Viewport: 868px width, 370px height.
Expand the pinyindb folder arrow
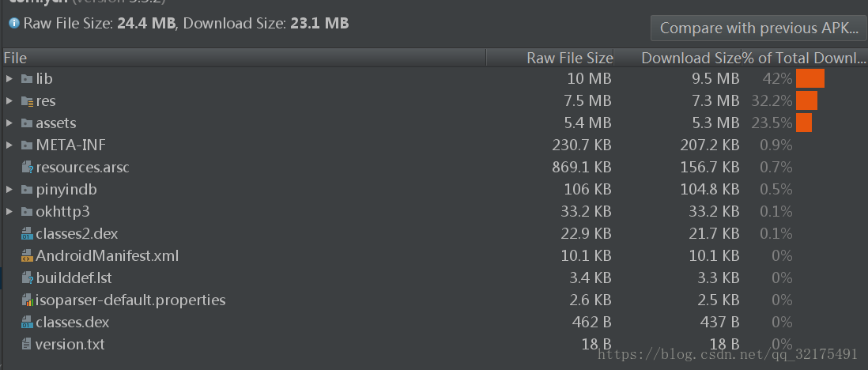(9, 190)
